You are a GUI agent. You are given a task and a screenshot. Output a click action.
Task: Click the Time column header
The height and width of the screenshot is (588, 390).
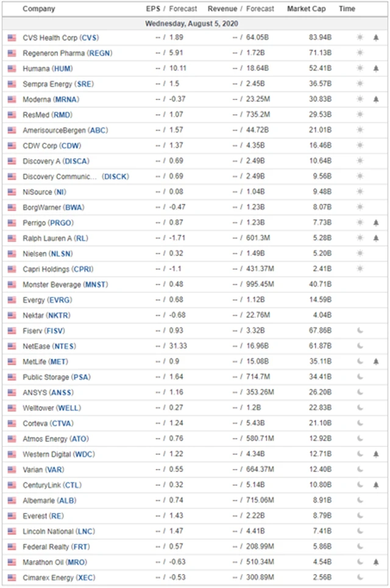pyautogui.click(x=347, y=9)
